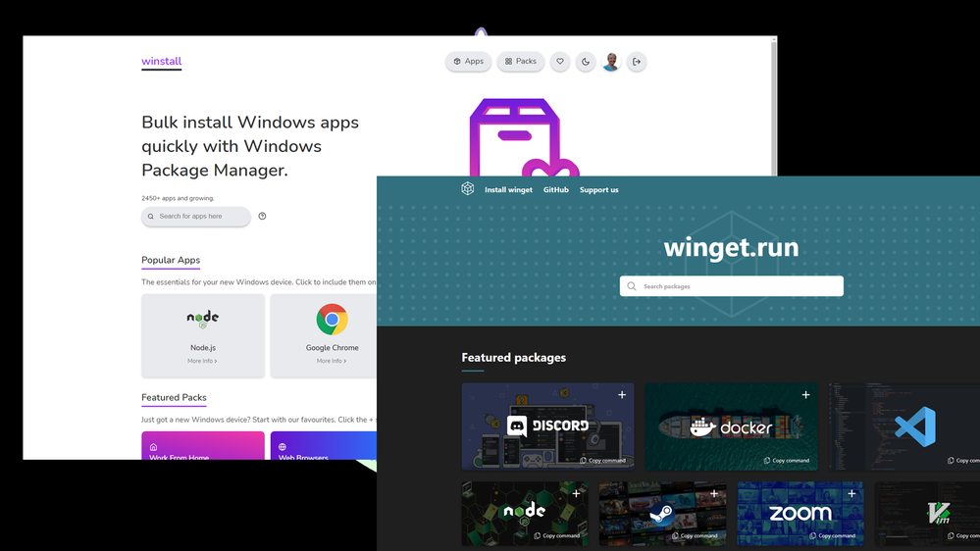
Task: Focus the 'Search packages' field on winget.run
Action: coord(731,286)
